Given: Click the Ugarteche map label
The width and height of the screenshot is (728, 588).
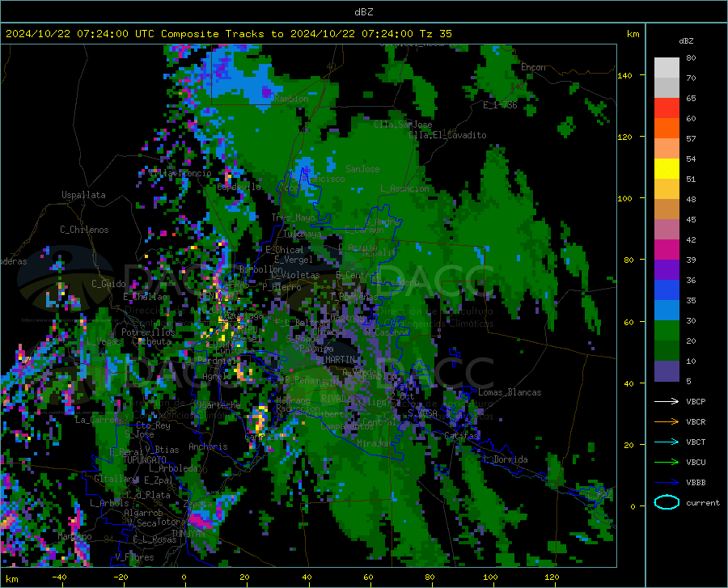Looking at the screenshot, I should coord(218,404).
